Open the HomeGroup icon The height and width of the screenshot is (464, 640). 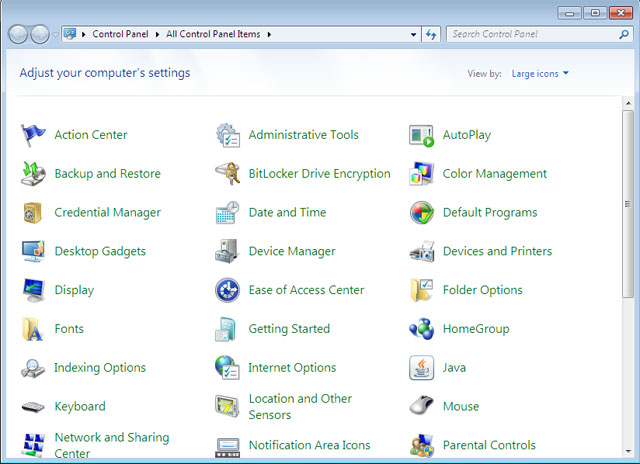[x=421, y=329]
